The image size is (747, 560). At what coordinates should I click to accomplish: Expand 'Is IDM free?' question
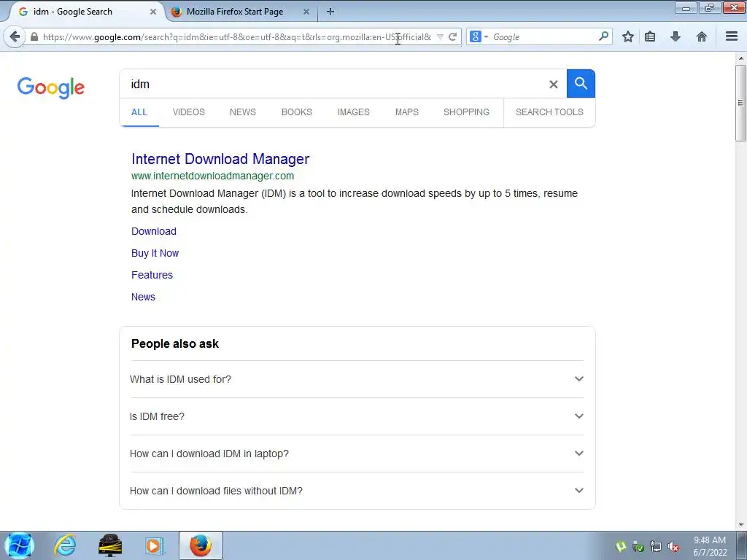[x=357, y=416]
